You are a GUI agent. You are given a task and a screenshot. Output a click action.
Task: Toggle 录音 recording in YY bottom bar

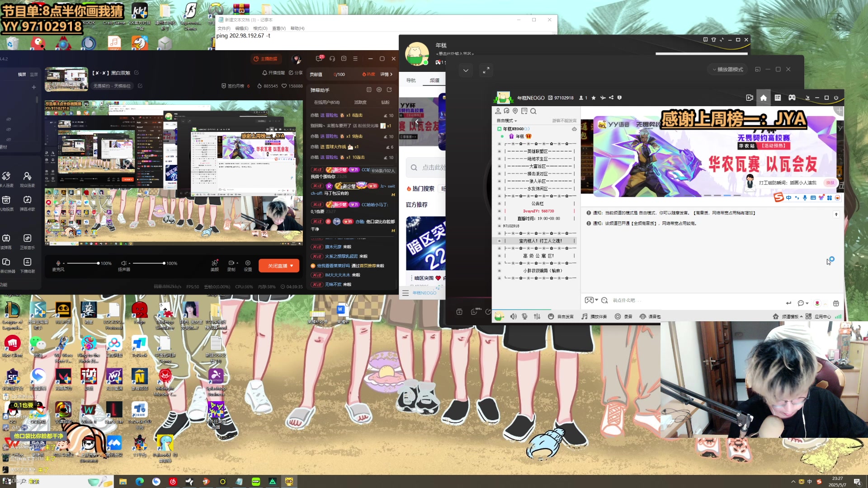[x=624, y=317]
